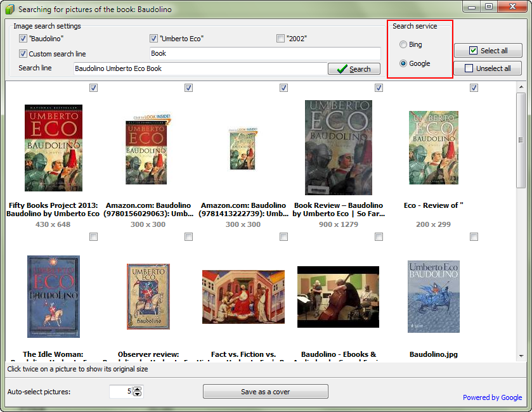
Task: Uncheck checkbox above Amazon 9780156029063 picture
Action: (189, 88)
